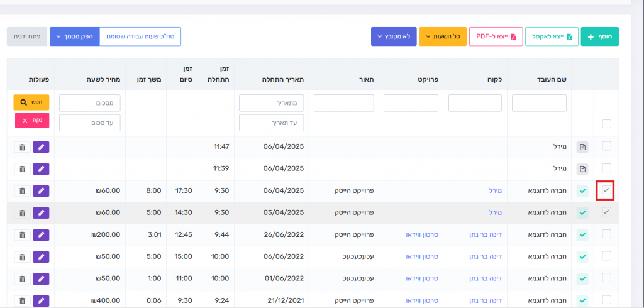
Task: Edit the 01/06/2022 entry with the pencil icon
Action: tap(41, 278)
